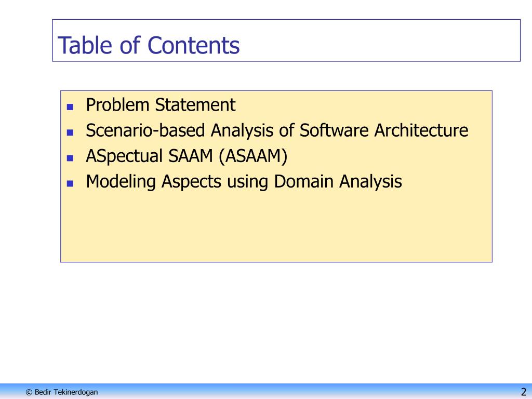Click the bullet square beside Modeling Aspects
The image size is (532, 399).
click(x=70, y=183)
